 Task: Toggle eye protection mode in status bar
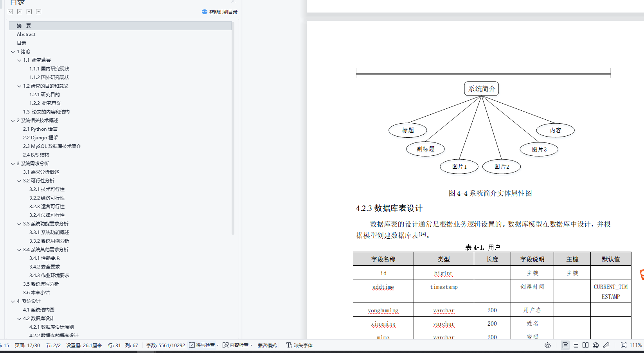point(548,345)
